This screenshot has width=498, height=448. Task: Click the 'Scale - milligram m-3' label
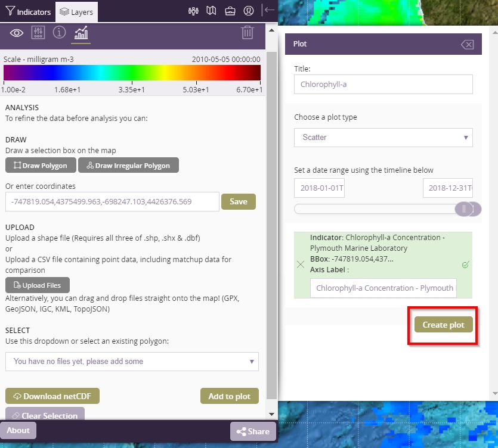coord(38,60)
